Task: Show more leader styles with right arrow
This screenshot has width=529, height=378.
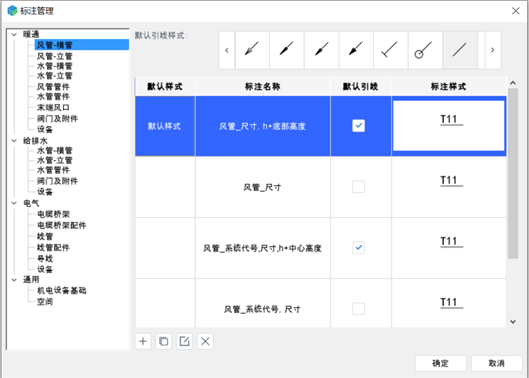Action: pyautogui.click(x=493, y=50)
